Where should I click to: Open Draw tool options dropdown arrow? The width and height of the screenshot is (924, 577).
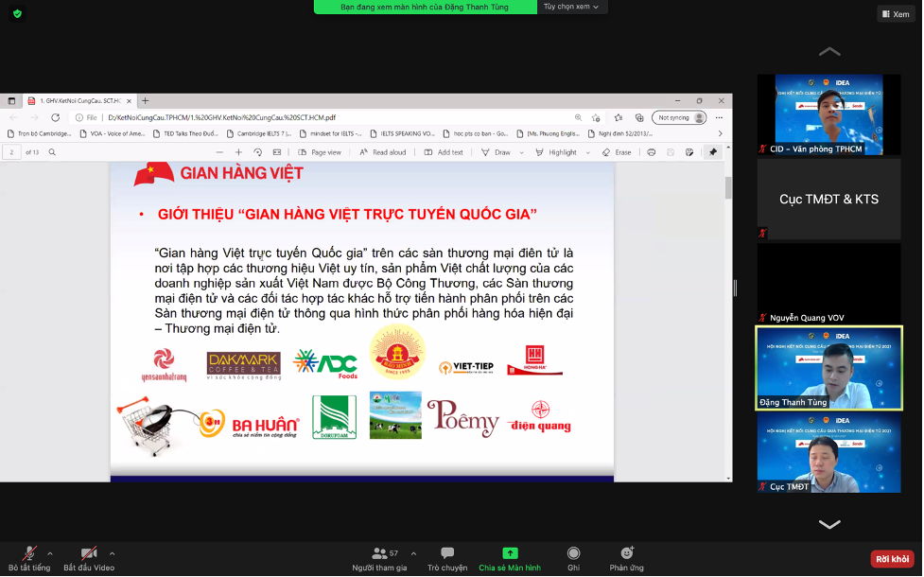(521, 152)
